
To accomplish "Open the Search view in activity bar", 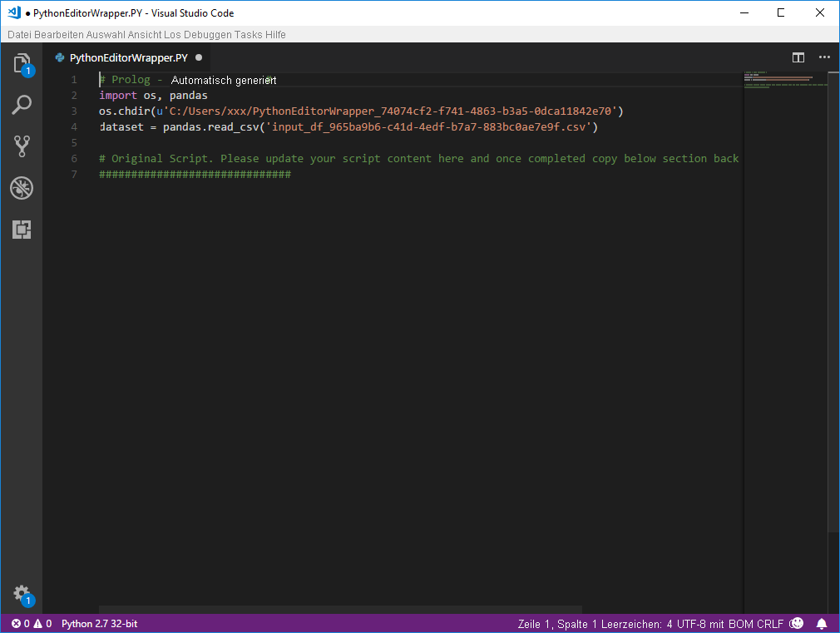I will pos(22,105).
